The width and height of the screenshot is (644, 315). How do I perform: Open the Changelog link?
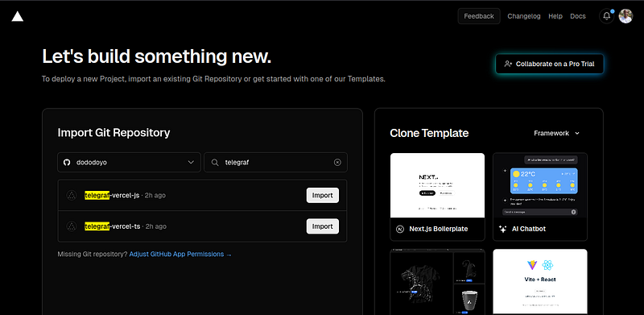pos(524,16)
